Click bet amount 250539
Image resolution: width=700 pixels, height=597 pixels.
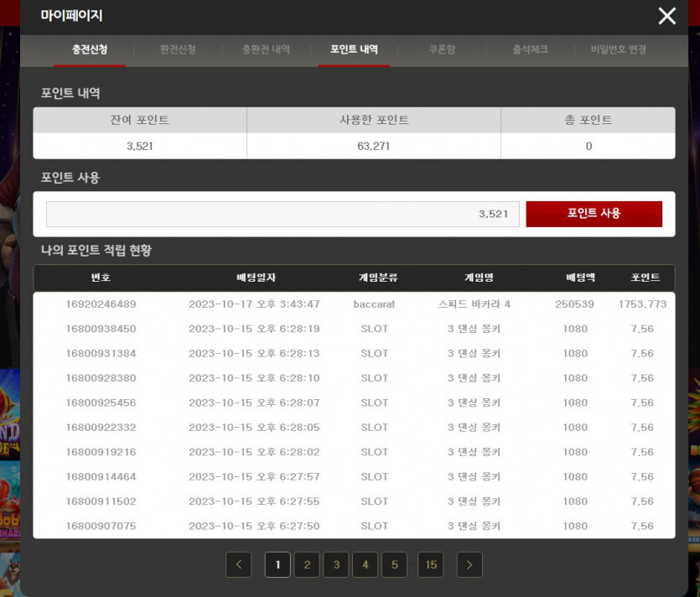574,304
